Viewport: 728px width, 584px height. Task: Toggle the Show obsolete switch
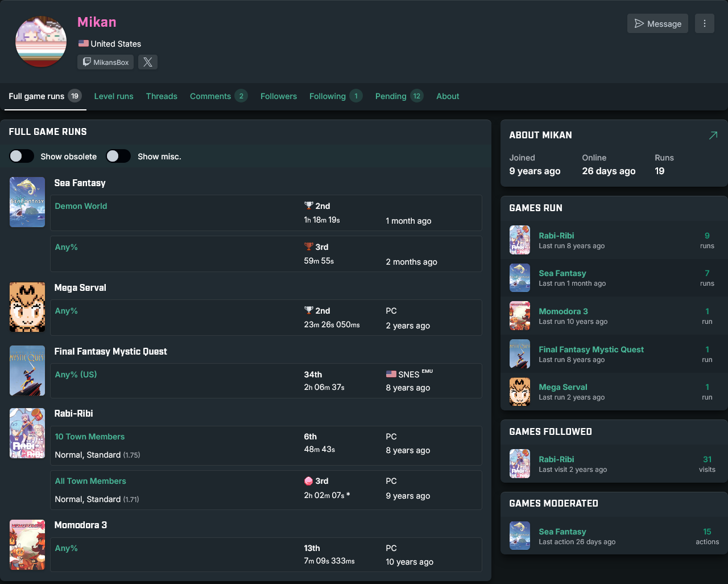[22, 156]
